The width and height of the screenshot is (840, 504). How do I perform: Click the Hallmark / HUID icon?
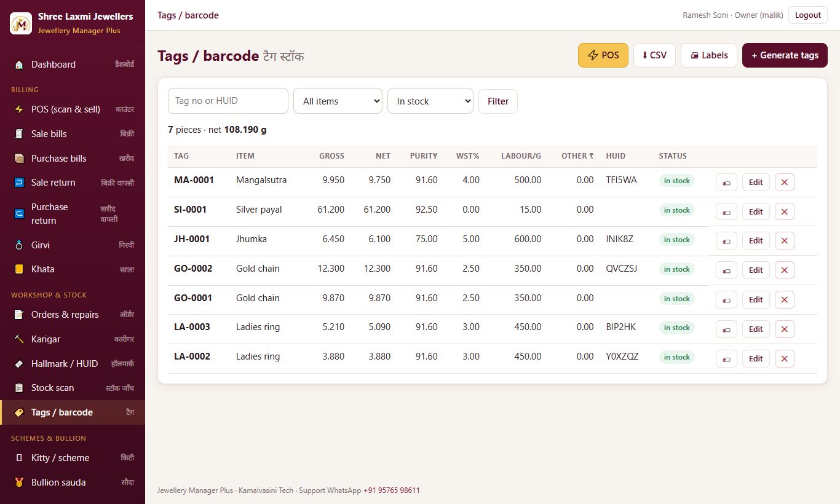[x=19, y=364]
